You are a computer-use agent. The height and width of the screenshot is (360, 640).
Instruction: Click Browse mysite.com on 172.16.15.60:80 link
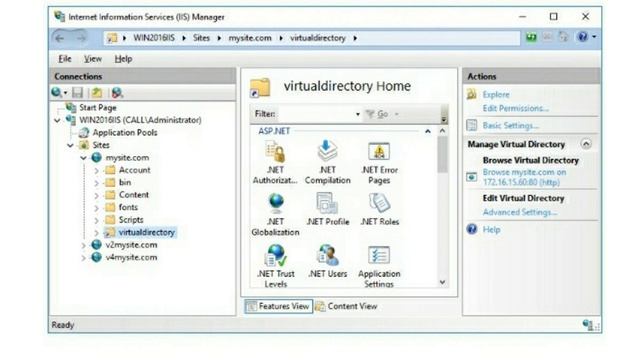(524, 178)
